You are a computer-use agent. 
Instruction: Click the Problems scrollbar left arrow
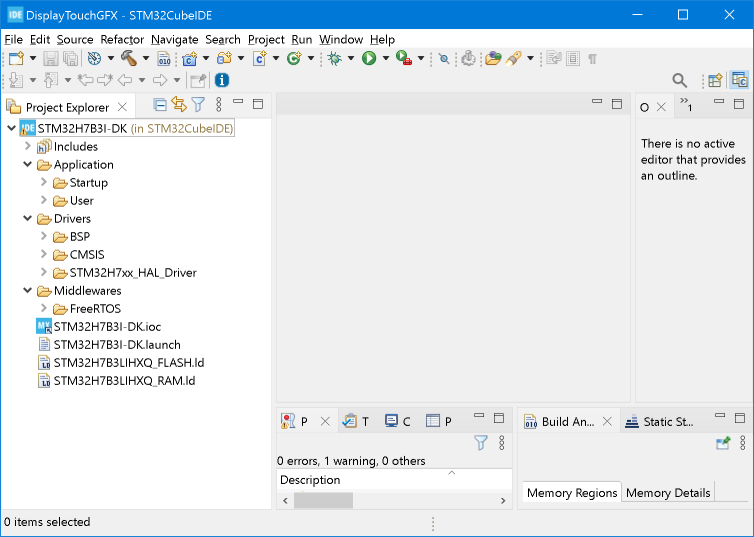[285, 500]
